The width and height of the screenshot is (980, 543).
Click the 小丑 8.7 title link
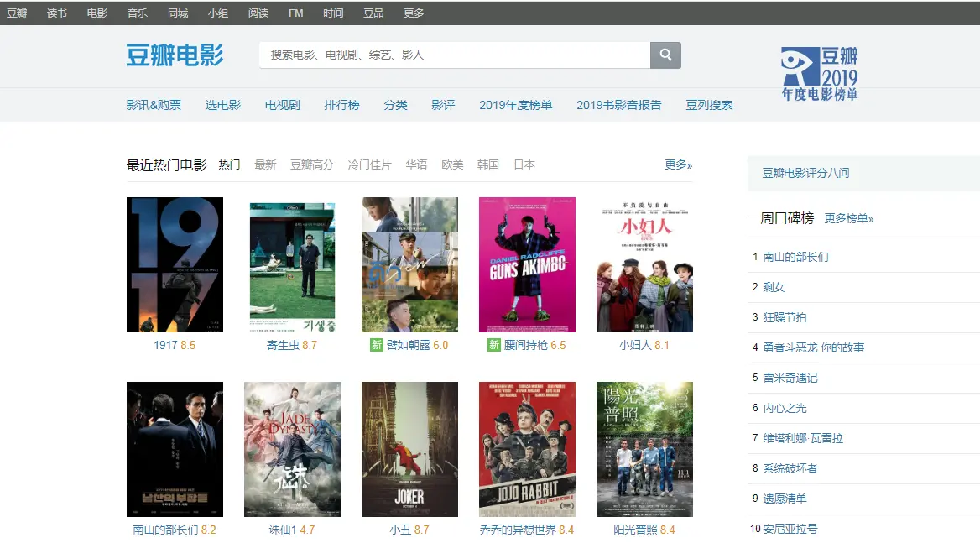(x=409, y=530)
